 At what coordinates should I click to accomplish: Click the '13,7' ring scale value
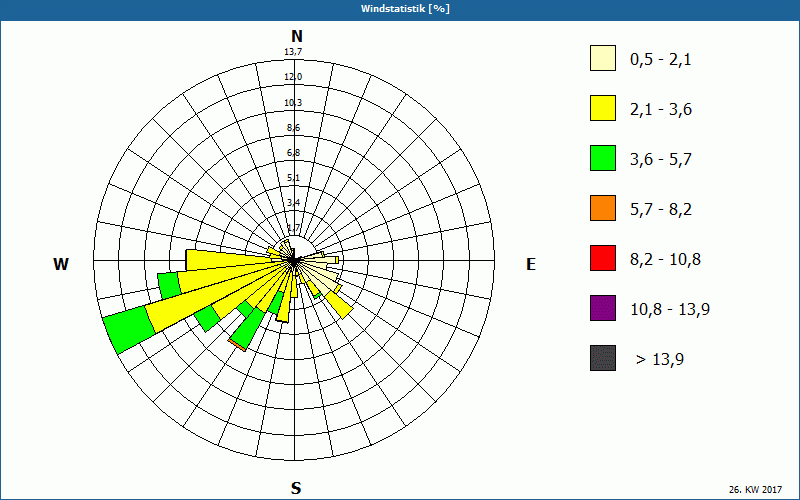point(293,52)
